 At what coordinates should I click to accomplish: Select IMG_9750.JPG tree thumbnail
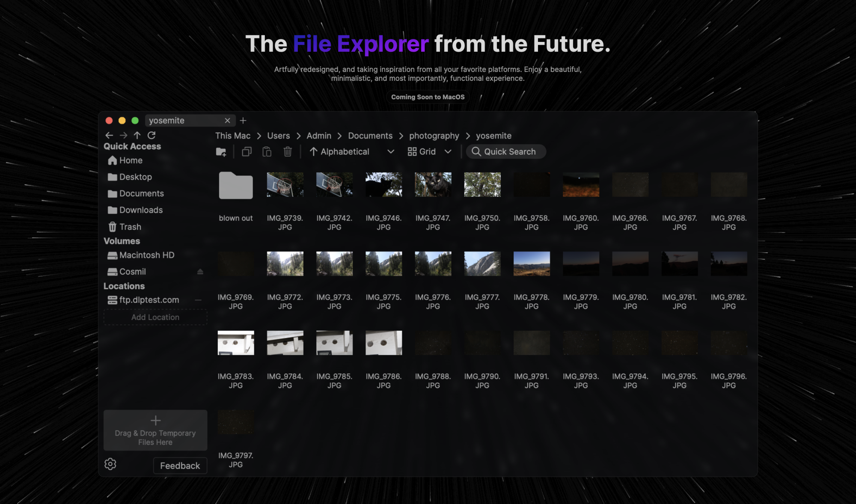(482, 185)
